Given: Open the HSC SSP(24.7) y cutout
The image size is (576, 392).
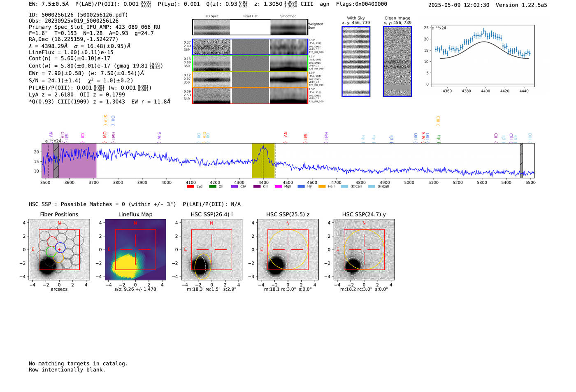Looking at the screenshot, I should (364, 250).
